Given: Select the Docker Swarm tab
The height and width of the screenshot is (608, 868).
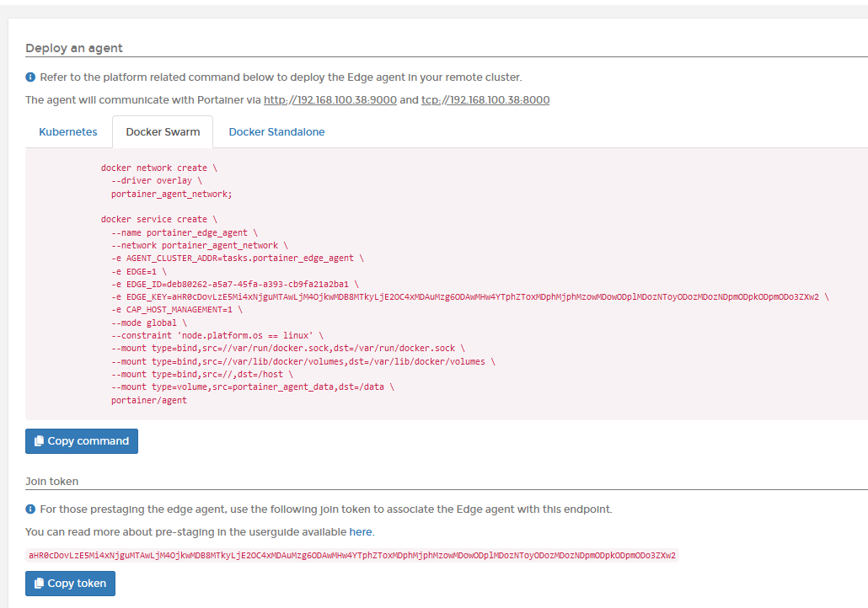Looking at the screenshot, I should click(x=163, y=131).
